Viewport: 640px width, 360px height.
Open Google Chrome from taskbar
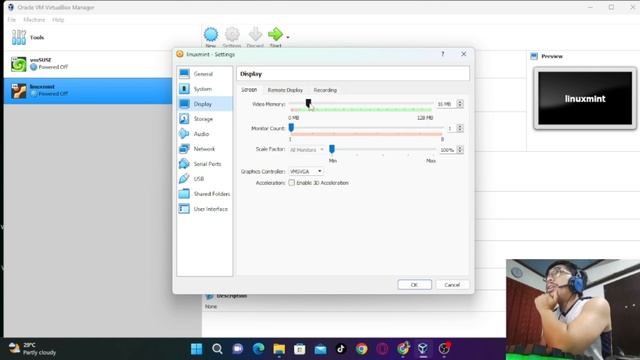tap(361, 349)
